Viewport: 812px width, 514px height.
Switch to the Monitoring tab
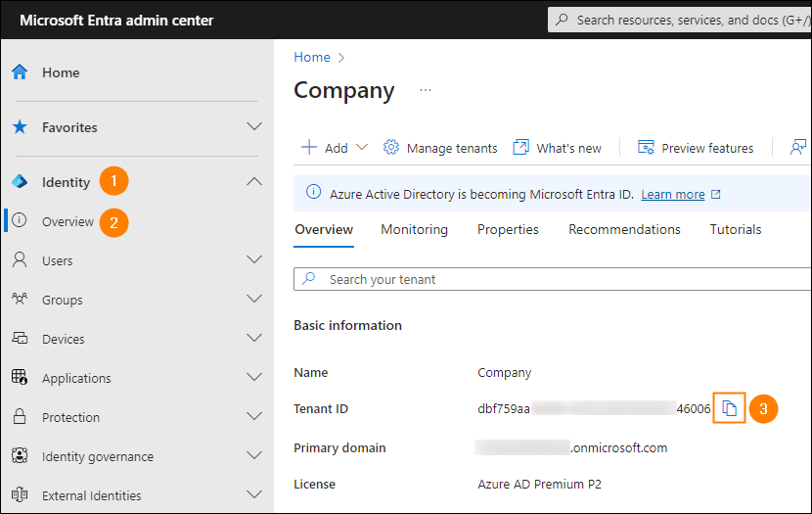click(x=414, y=229)
